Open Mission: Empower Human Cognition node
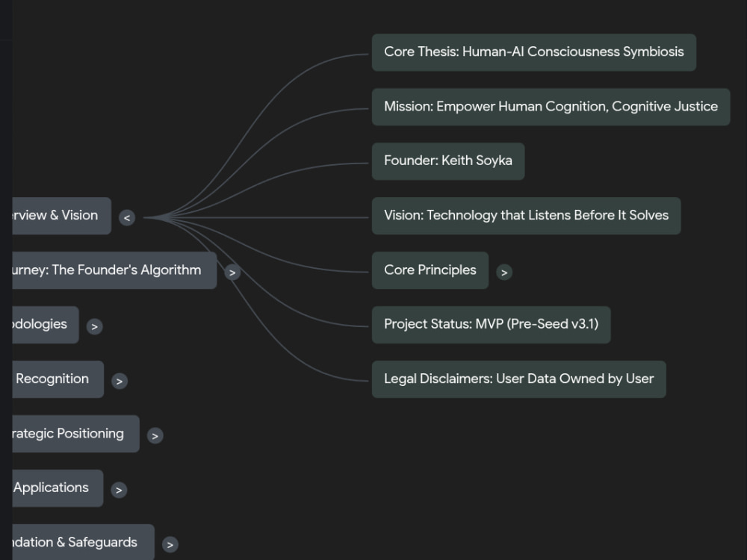This screenshot has height=560, width=747. (x=551, y=107)
